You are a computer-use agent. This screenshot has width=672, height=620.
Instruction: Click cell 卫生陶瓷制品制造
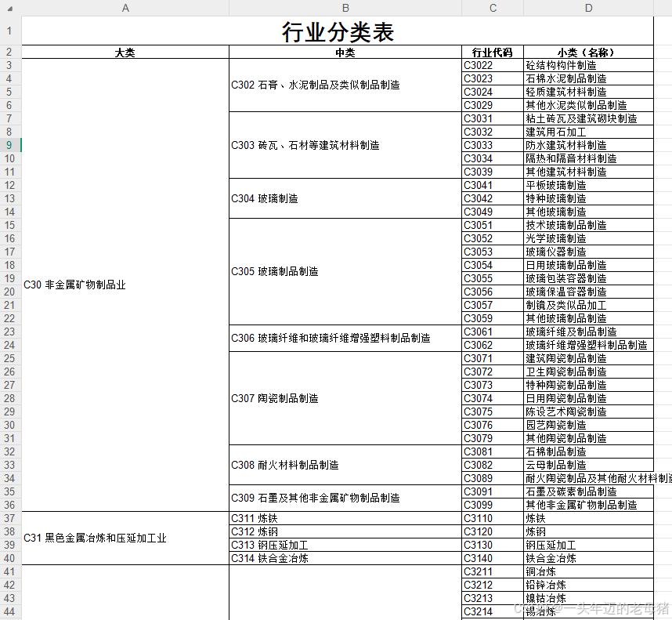tap(588, 372)
